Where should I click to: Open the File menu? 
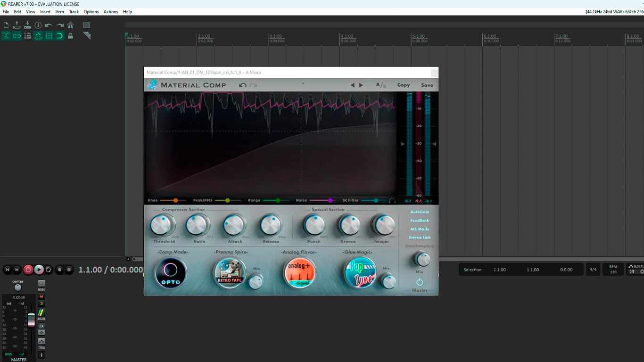[x=6, y=12]
